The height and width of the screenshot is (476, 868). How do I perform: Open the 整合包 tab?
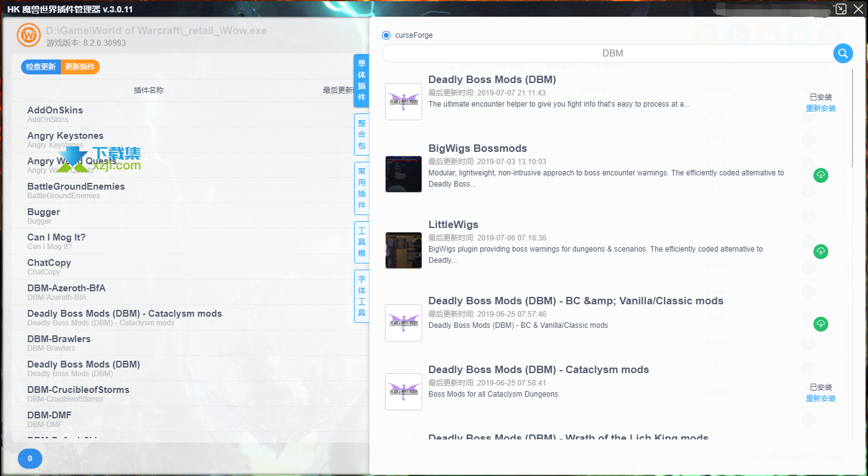point(361,134)
